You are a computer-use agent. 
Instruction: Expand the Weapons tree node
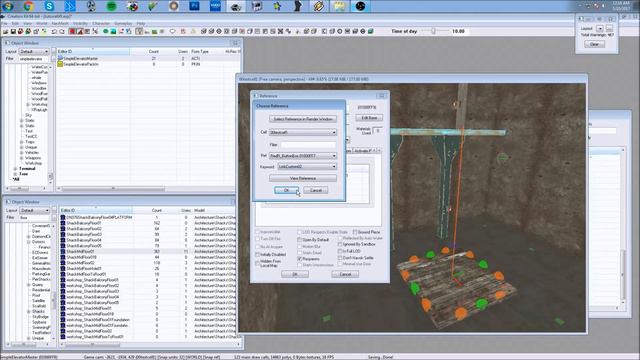[x=21, y=158]
